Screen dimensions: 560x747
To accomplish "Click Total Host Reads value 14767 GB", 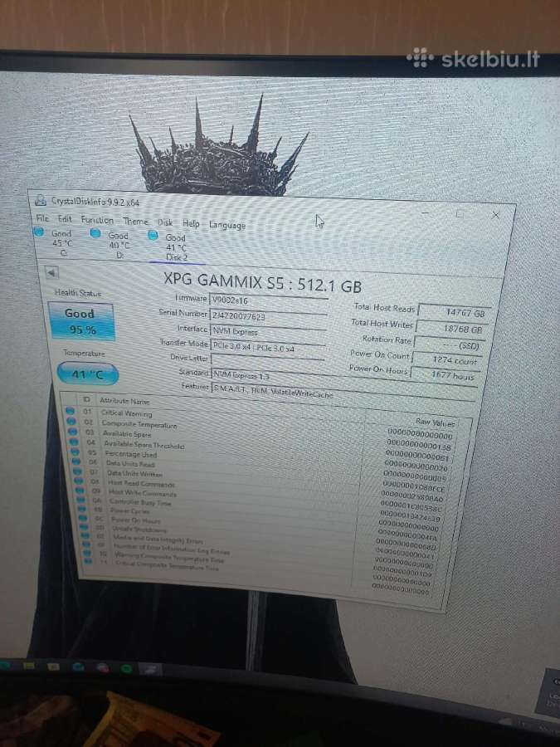I will (x=454, y=313).
